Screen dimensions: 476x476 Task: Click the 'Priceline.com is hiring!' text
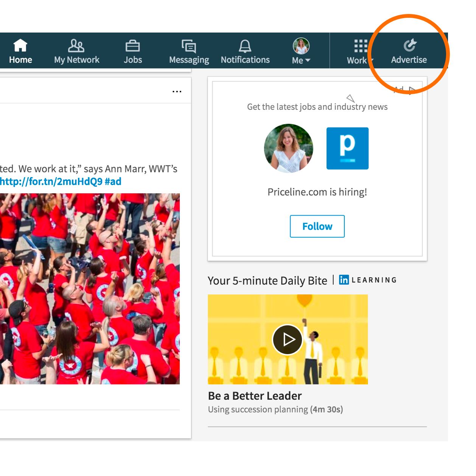pyautogui.click(x=317, y=192)
